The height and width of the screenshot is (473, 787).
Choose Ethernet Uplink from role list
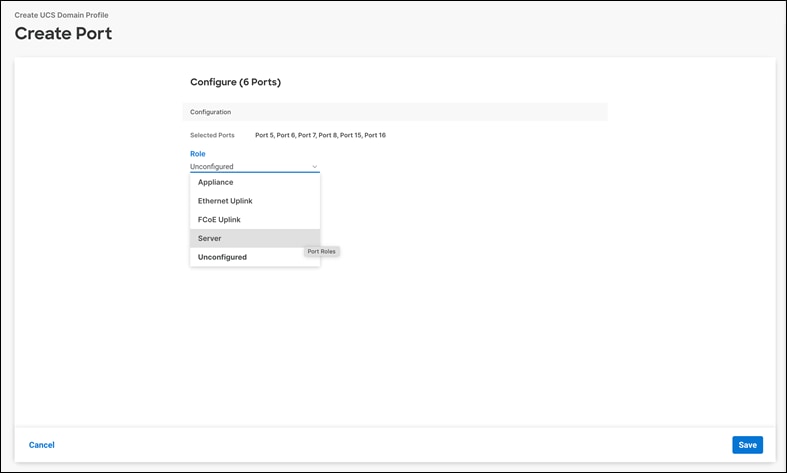tap(254, 201)
